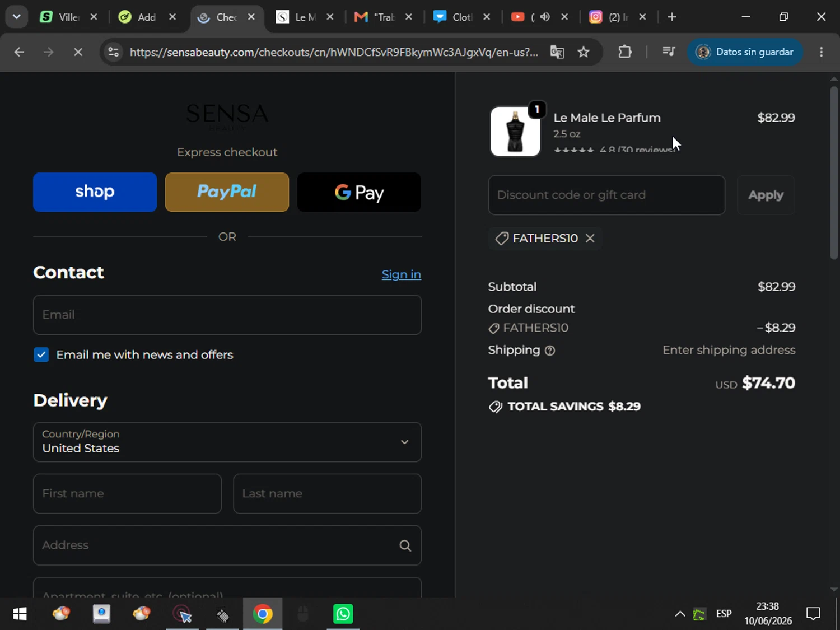Click the browser back arrow
This screenshot has height=630, width=840.
[x=19, y=52]
